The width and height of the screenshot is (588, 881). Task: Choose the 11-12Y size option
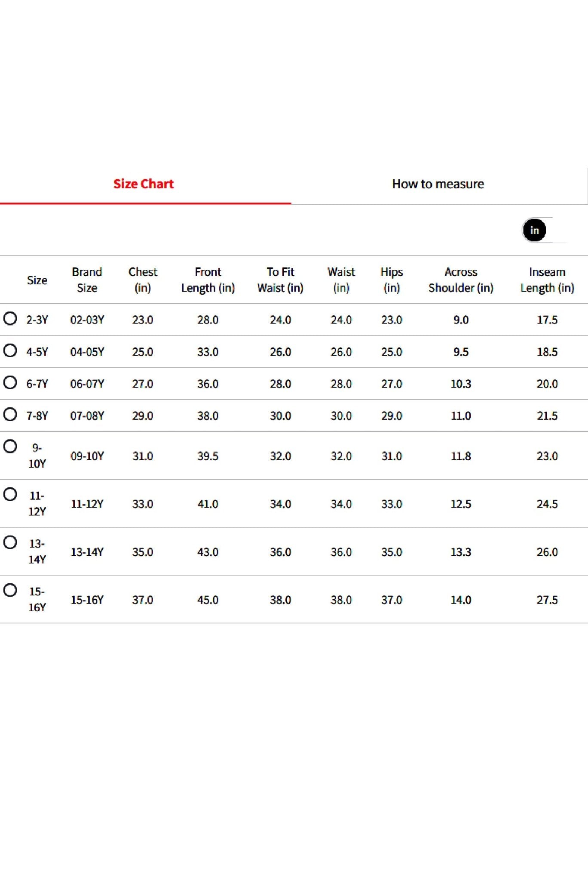(x=10, y=494)
